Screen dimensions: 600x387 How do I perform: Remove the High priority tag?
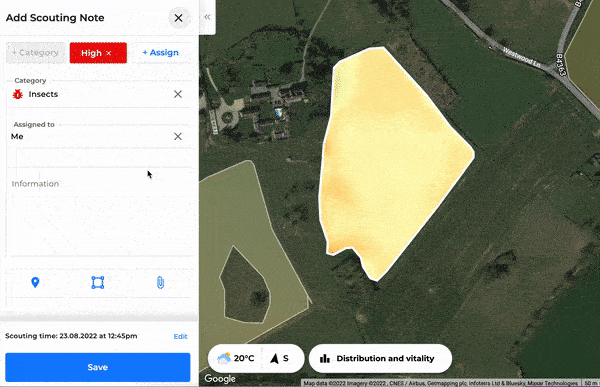pos(109,53)
